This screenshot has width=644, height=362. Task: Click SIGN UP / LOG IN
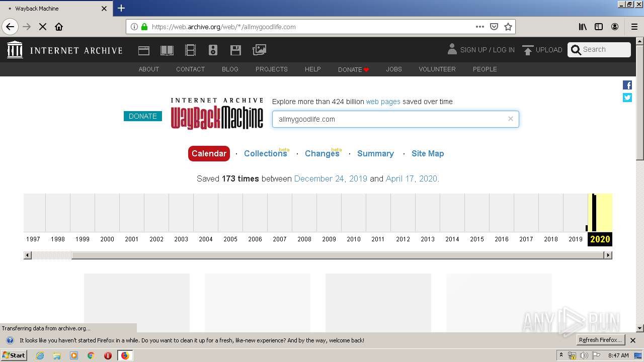click(487, 50)
